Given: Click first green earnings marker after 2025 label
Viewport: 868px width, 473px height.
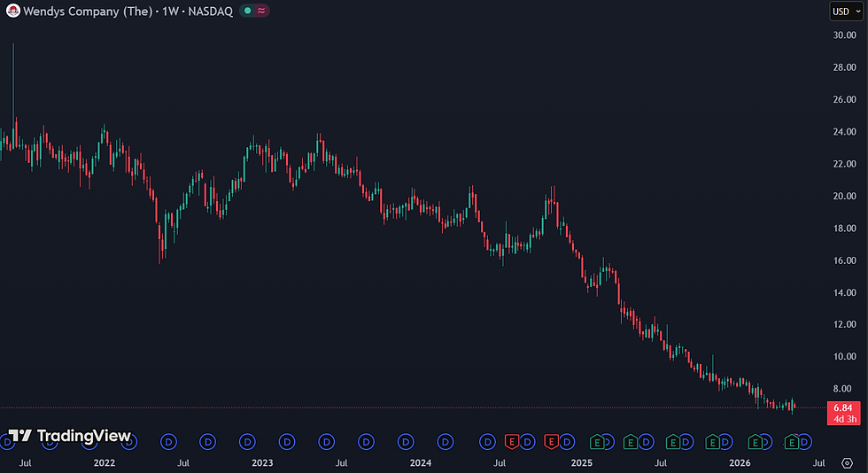Looking at the screenshot, I should point(597,442).
